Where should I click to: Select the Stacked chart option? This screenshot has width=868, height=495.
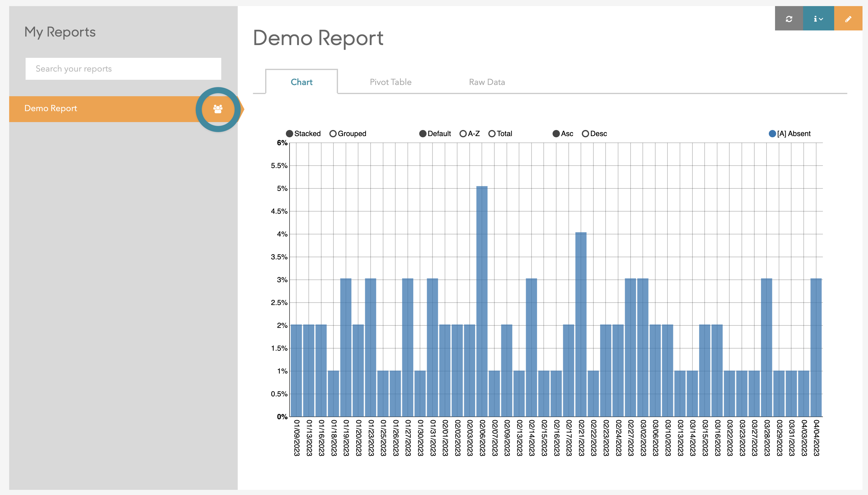pos(290,134)
